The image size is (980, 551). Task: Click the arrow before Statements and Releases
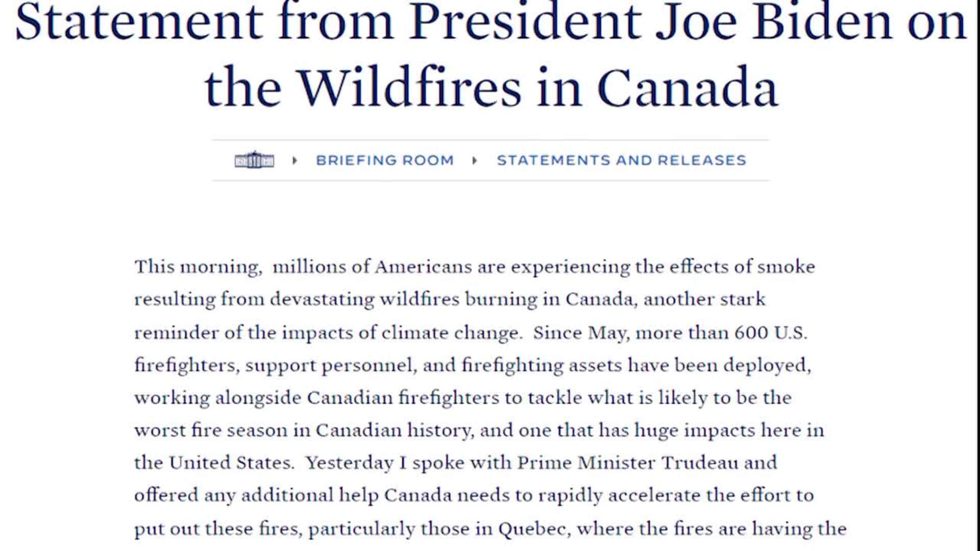point(475,161)
